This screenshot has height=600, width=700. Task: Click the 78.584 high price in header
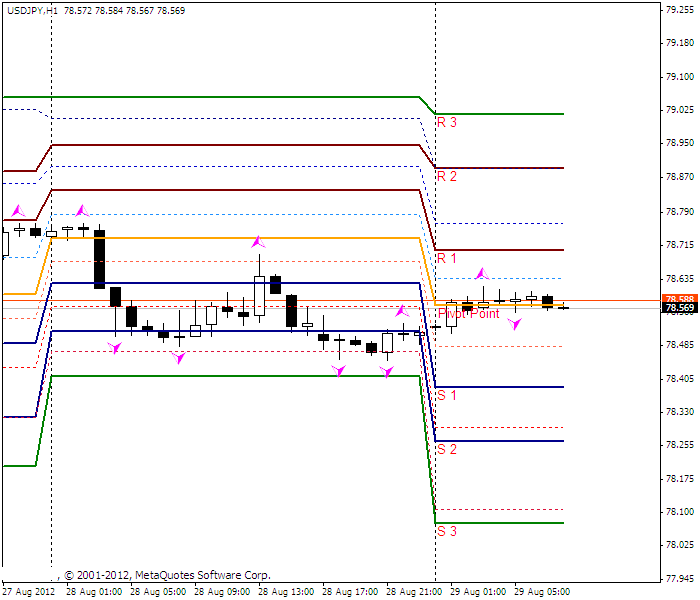click(108, 10)
